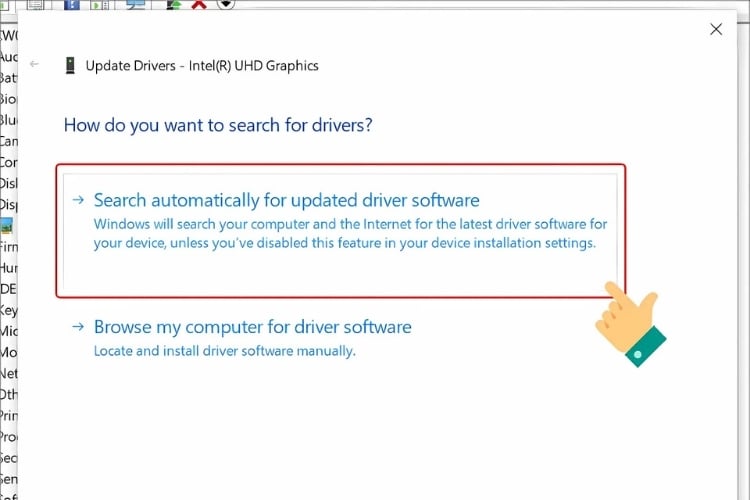This screenshot has height=500, width=750.
Task: Click the device icon beside Update Drivers title
Action: (68, 65)
